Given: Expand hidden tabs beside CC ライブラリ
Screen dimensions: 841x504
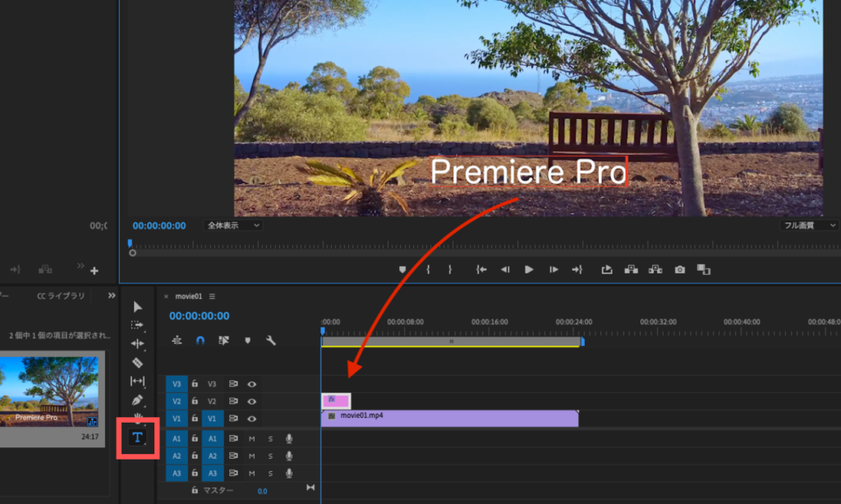Looking at the screenshot, I should pyautogui.click(x=112, y=296).
